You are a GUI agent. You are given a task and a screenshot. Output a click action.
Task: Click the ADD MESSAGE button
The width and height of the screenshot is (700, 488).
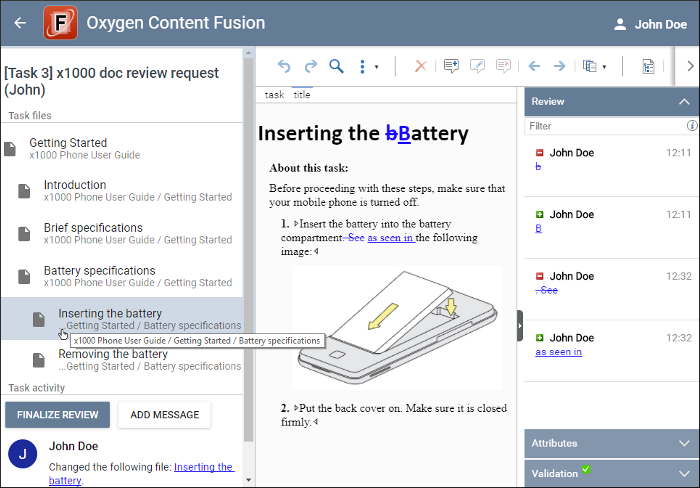coord(165,415)
